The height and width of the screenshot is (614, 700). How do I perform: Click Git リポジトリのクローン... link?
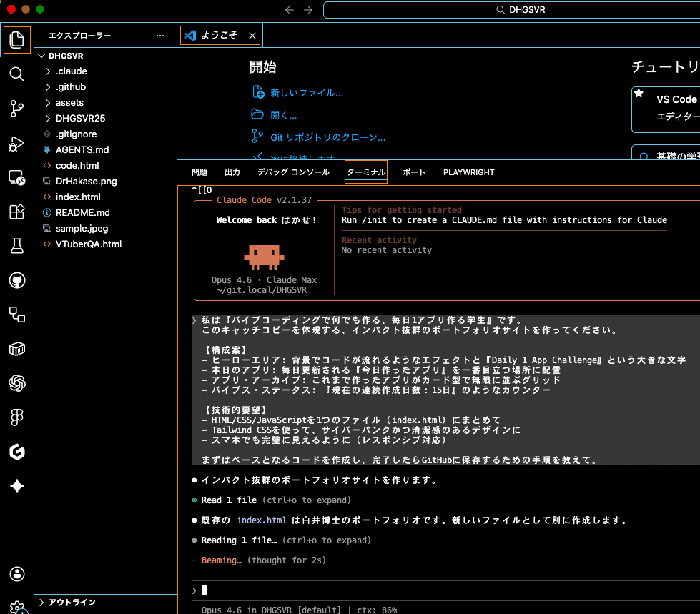[327, 137]
